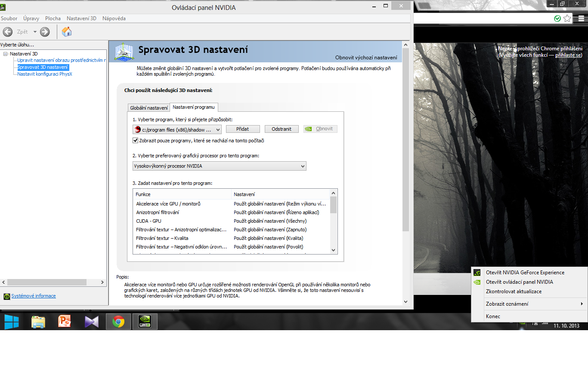Collapse the 'Nastavení 3D' tree node
Viewport: 588px width, 365px height.
[6, 54]
